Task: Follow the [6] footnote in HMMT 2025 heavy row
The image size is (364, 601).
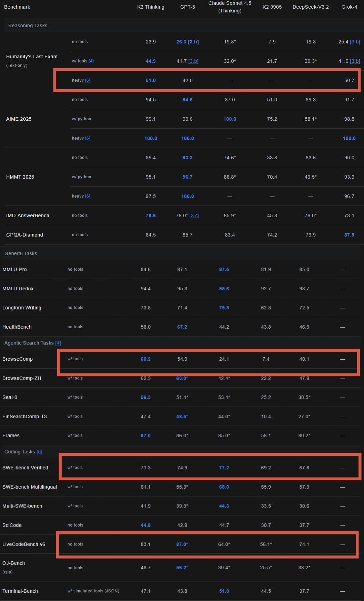Action: (88, 196)
